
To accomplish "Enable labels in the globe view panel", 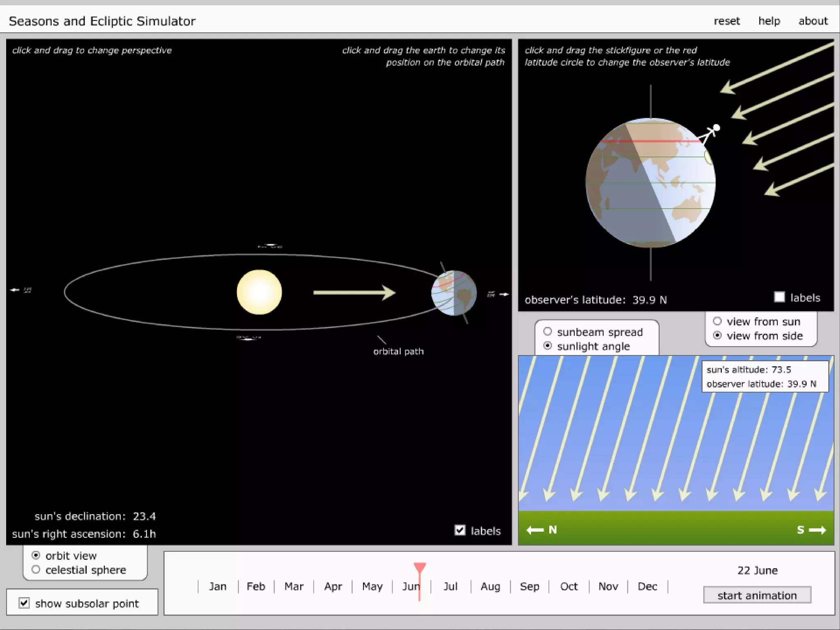I will click(x=779, y=297).
